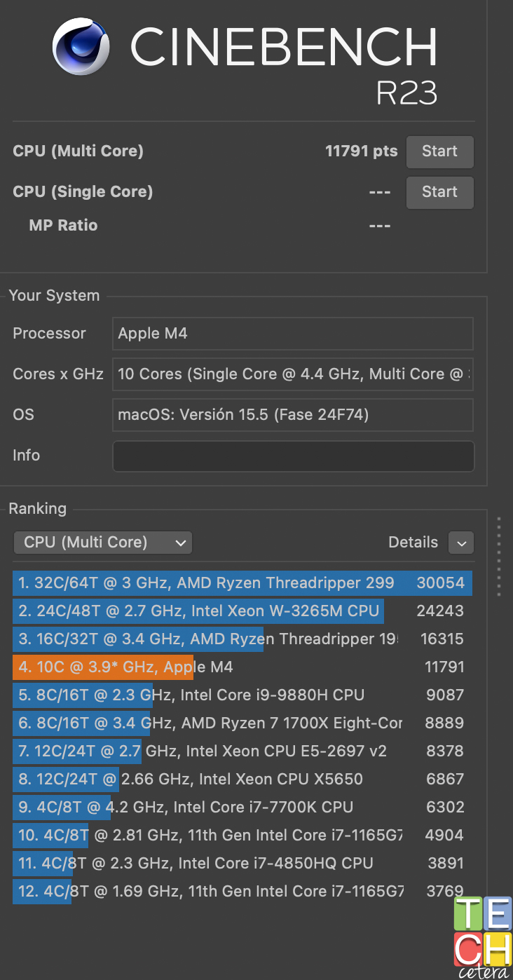
Task: Select ranking row 6 AMD Ryzen 7 1700X
Action: [x=242, y=723]
